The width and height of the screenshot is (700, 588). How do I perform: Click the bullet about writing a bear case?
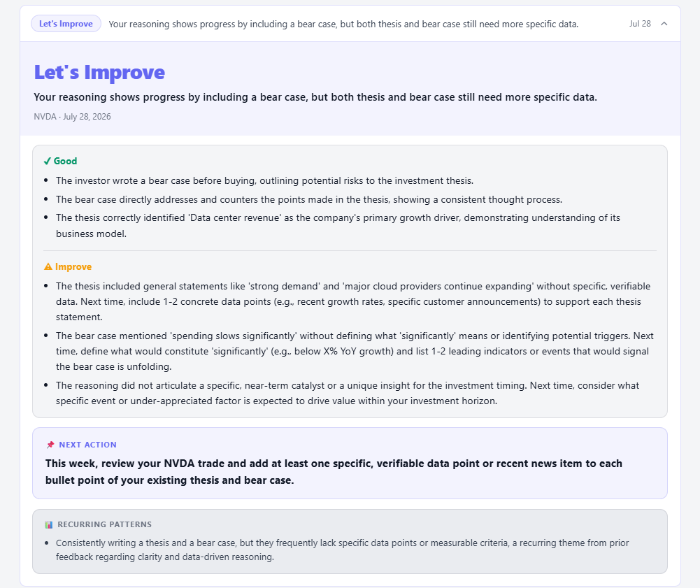pyautogui.click(x=264, y=181)
